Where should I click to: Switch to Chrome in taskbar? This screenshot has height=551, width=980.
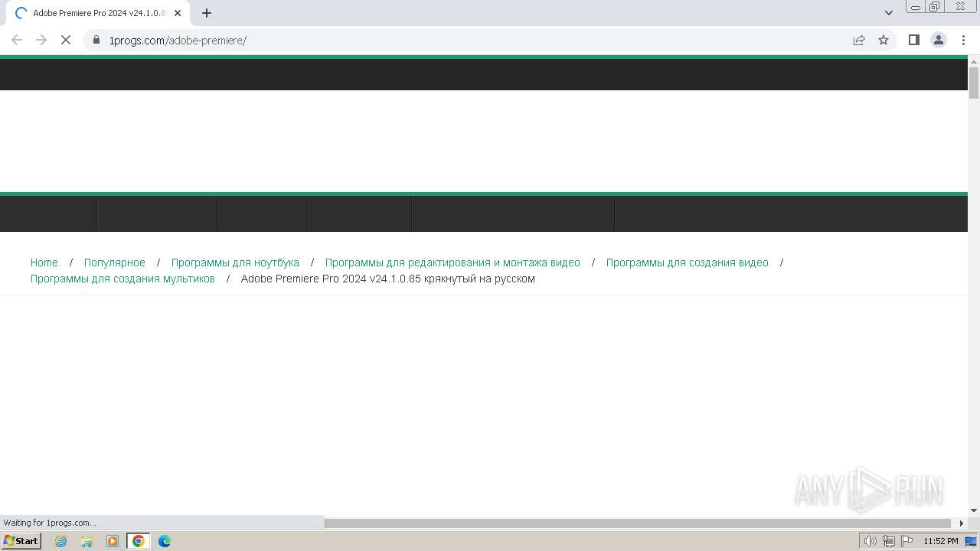139,541
